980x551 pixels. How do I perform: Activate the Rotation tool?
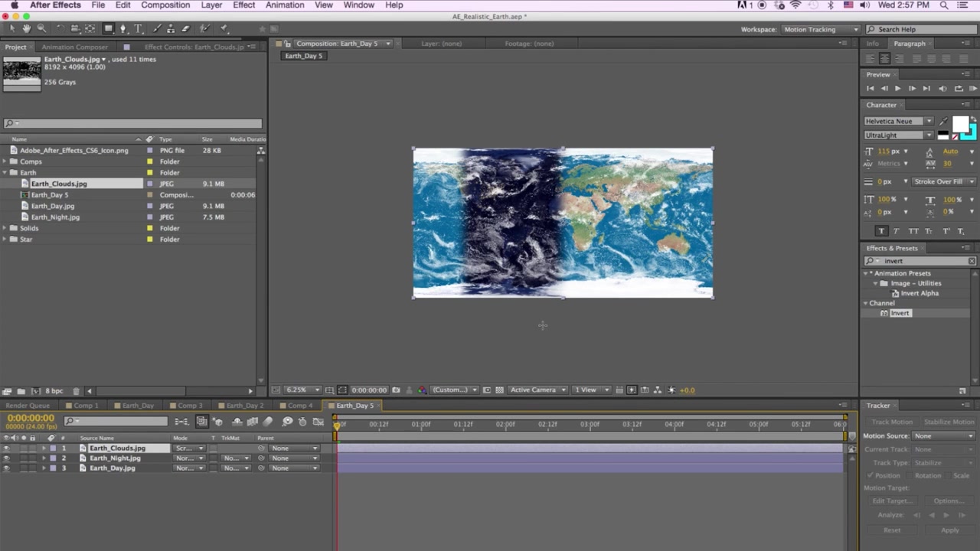[61, 28]
